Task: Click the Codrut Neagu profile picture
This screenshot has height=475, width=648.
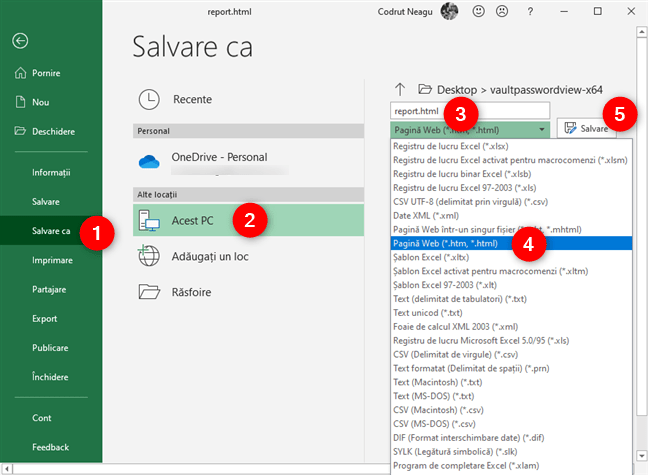Action: [x=449, y=11]
